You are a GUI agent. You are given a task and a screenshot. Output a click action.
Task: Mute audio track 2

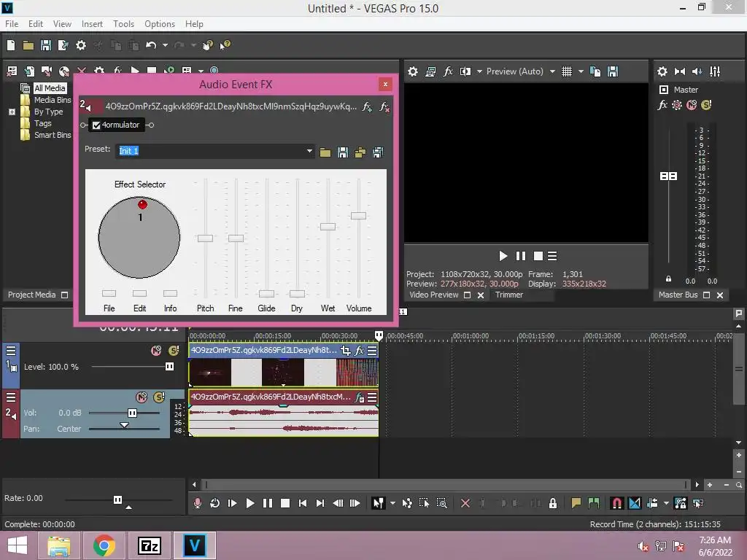point(142,397)
